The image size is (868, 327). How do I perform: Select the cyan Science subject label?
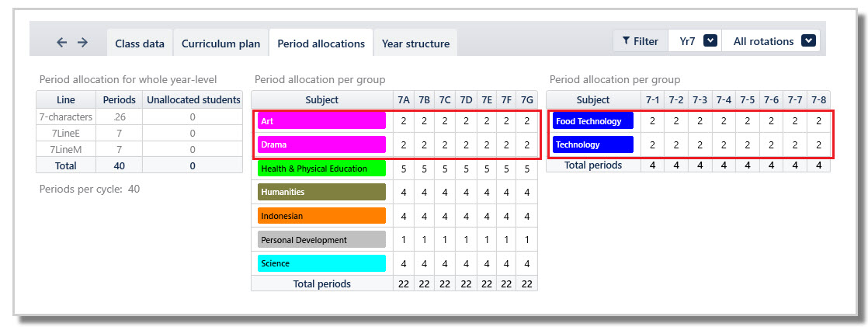321,263
